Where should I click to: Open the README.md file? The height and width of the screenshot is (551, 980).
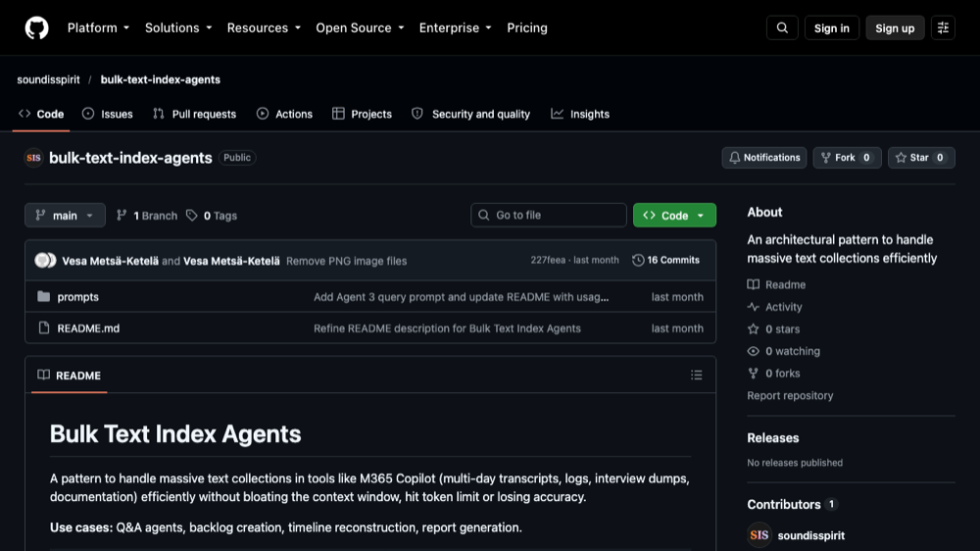pos(88,328)
